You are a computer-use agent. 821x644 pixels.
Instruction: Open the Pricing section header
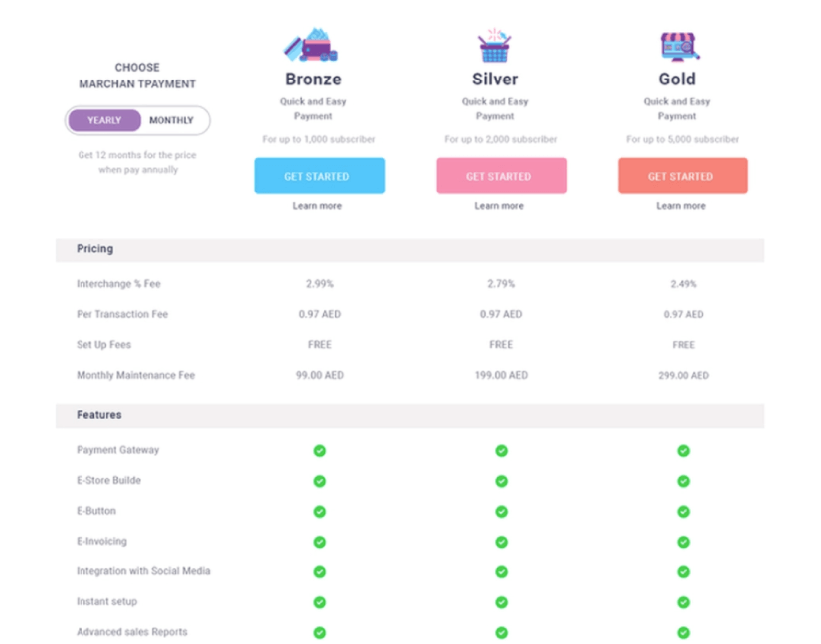94,249
